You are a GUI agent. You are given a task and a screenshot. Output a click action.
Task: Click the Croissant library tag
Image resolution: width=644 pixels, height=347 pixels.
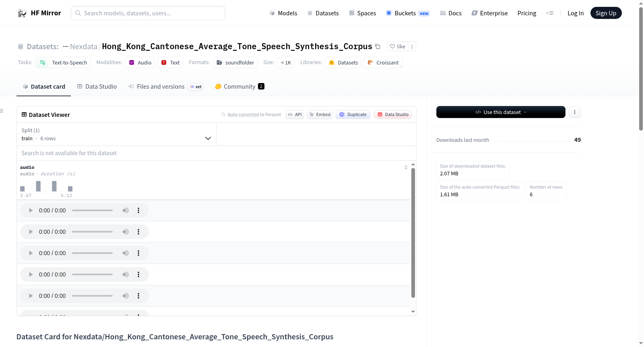pyautogui.click(x=383, y=62)
